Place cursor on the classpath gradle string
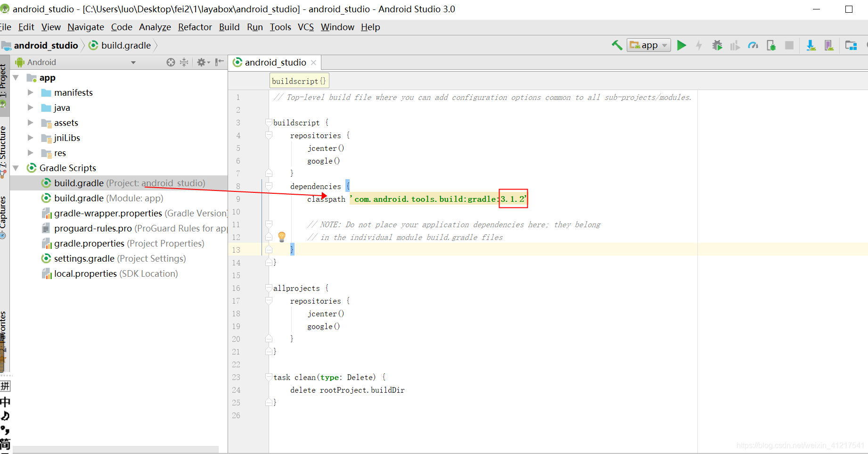 438,199
